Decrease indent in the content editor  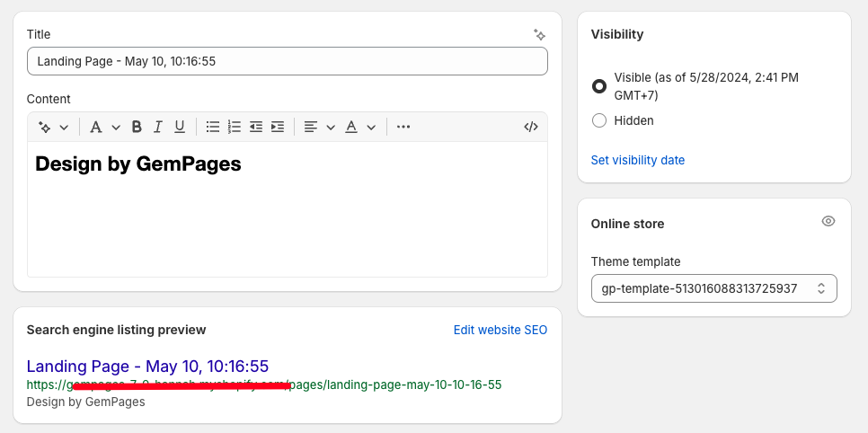pos(256,127)
